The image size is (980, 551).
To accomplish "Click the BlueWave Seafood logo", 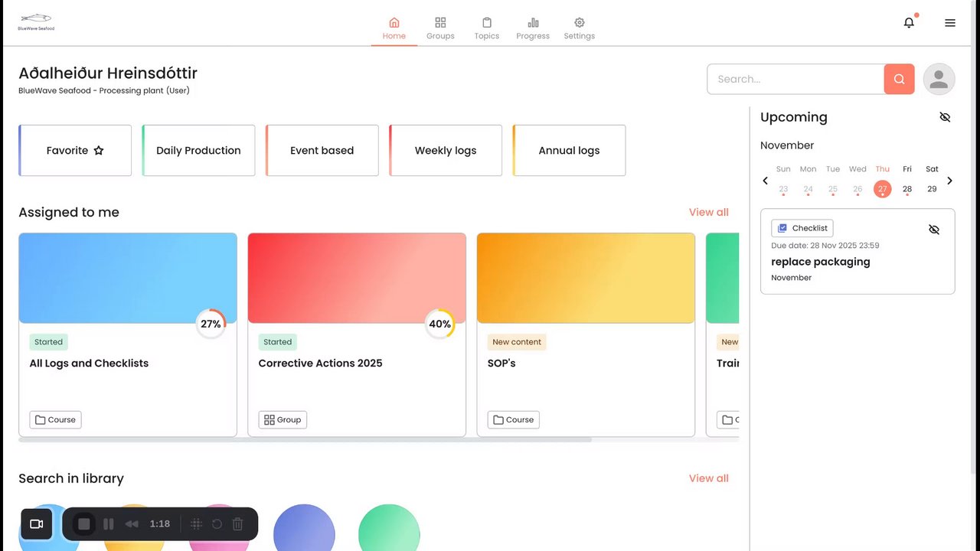I will pyautogui.click(x=36, y=22).
